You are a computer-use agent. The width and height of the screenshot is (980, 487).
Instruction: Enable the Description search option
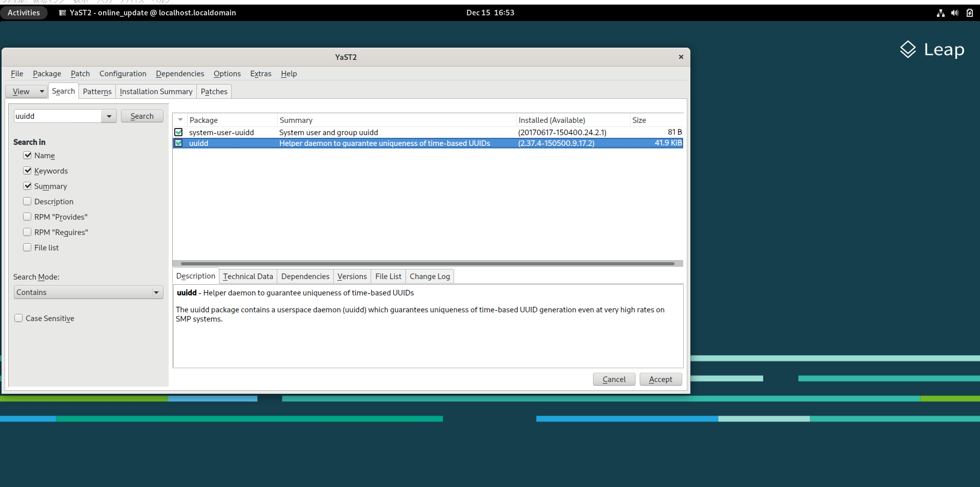pyautogui.click(x=27, y=201)
